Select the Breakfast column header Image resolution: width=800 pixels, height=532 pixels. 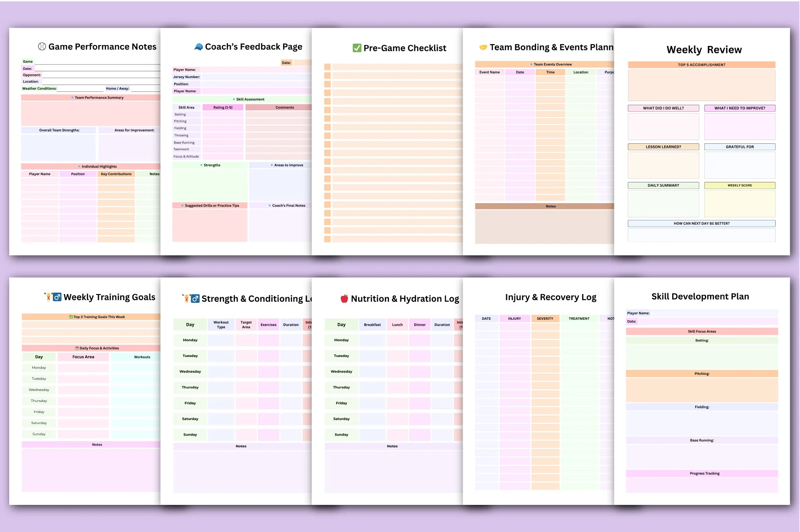[x=372, y=325]
